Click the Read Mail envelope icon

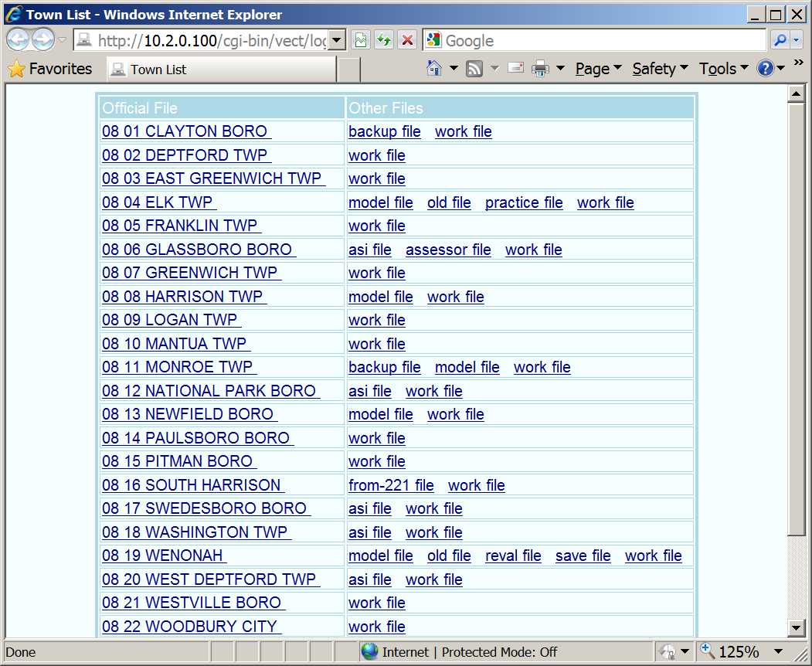pos(516,69)
